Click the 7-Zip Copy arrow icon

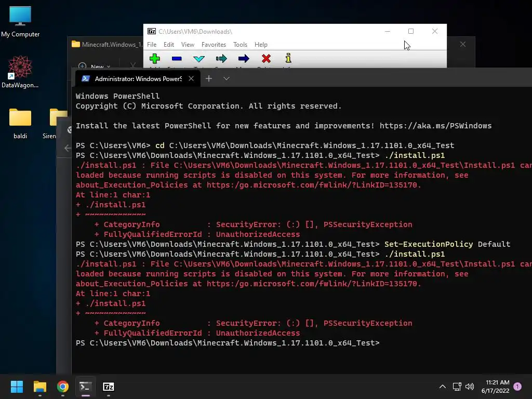221,59
